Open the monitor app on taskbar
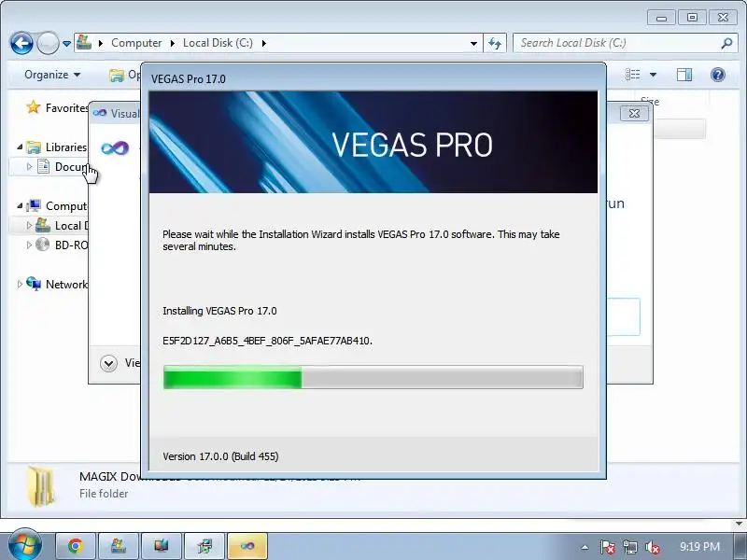This screenshot has width=747, height=560. 161,546
